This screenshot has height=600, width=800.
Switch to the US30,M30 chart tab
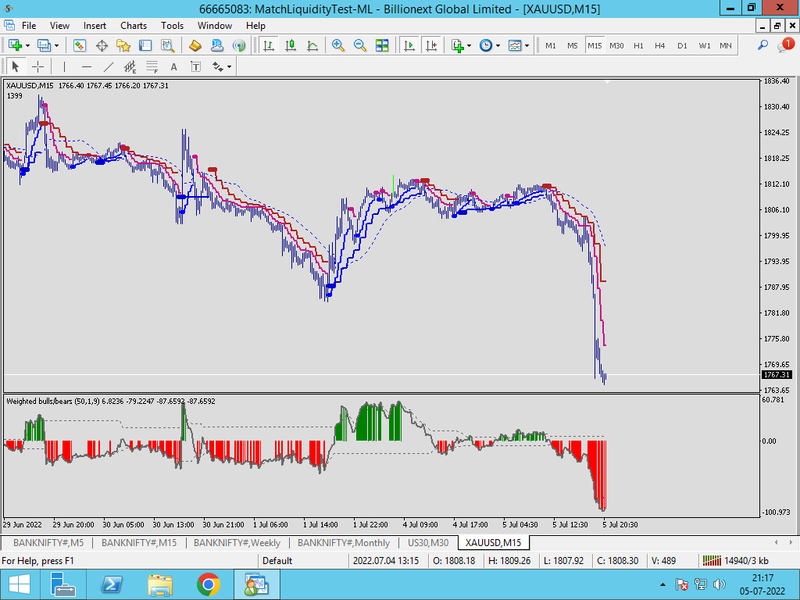[427, 542]
